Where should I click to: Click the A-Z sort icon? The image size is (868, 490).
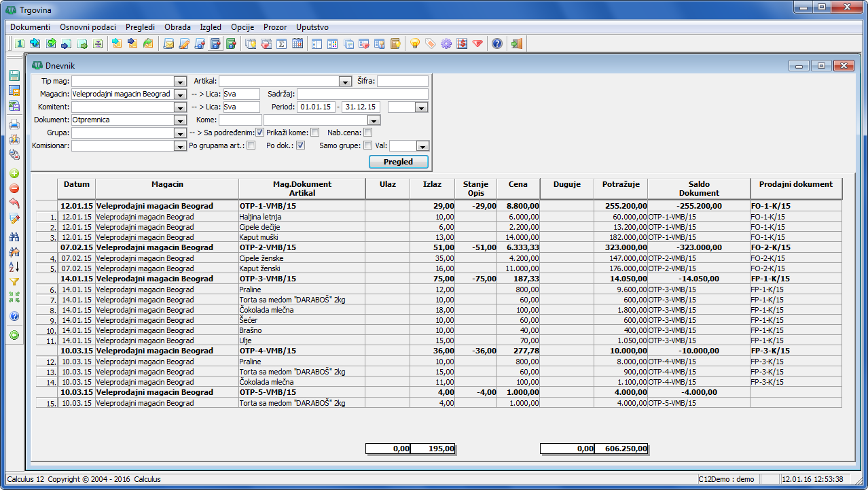[14, 266]
